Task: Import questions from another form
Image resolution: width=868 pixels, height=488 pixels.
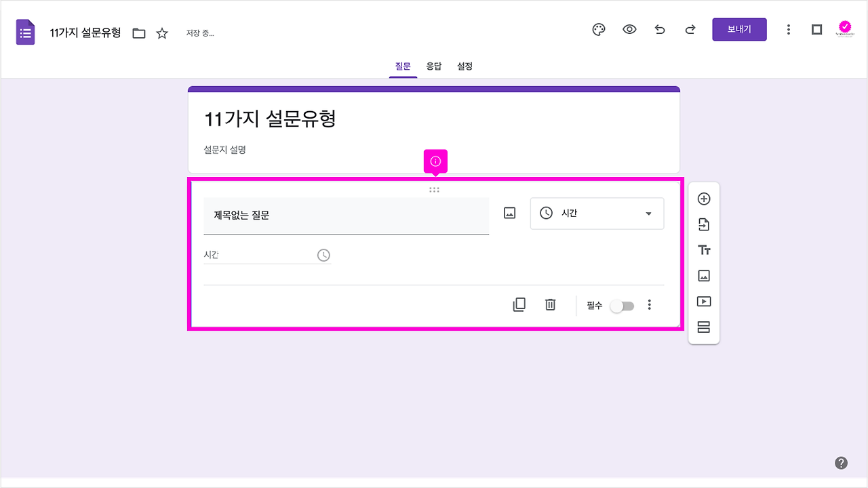Action: tap(704, 224)
